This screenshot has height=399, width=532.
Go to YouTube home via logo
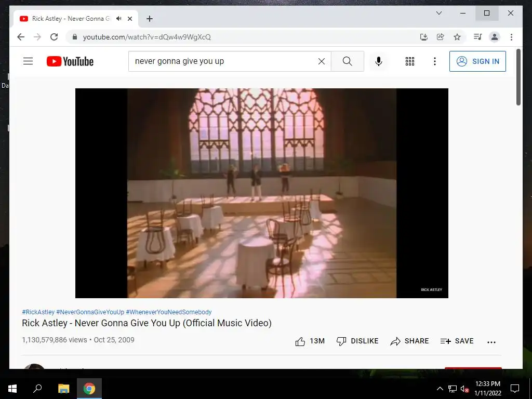coord(70,61)
